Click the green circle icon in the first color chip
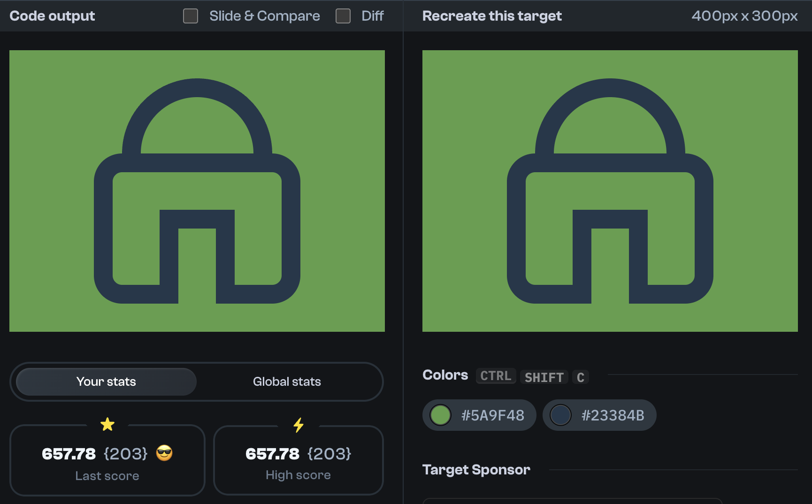This screenshot has height=504, width=812. 440,415
